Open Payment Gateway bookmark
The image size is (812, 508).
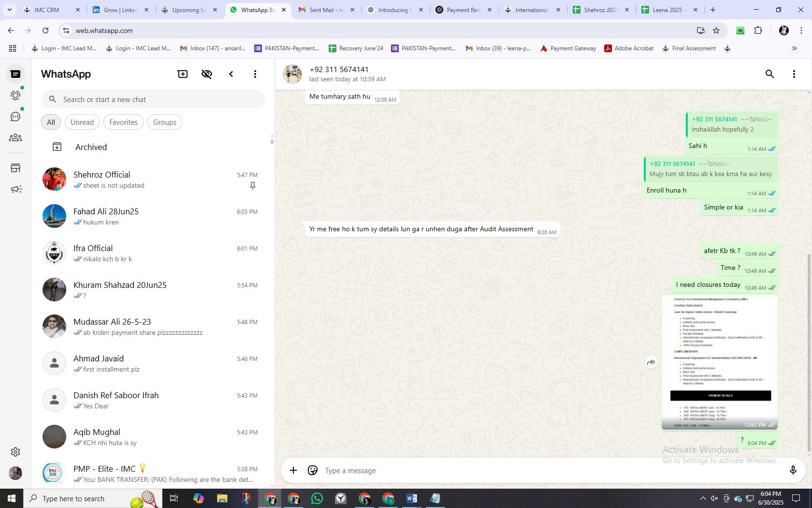point(568,48)
